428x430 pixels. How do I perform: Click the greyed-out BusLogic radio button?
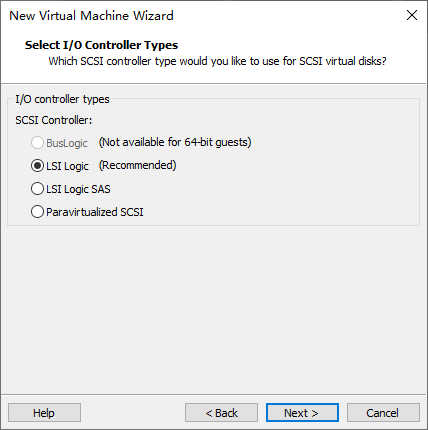37,143
